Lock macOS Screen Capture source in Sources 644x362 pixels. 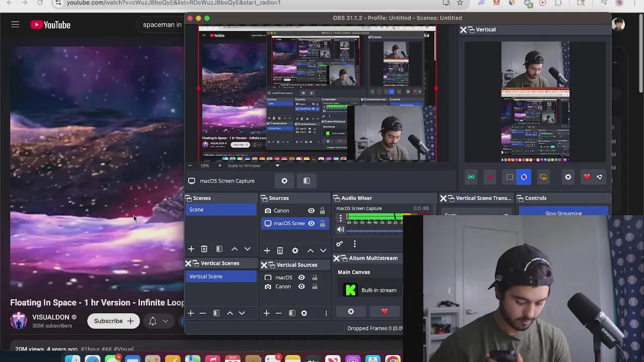tap(323, 223)
